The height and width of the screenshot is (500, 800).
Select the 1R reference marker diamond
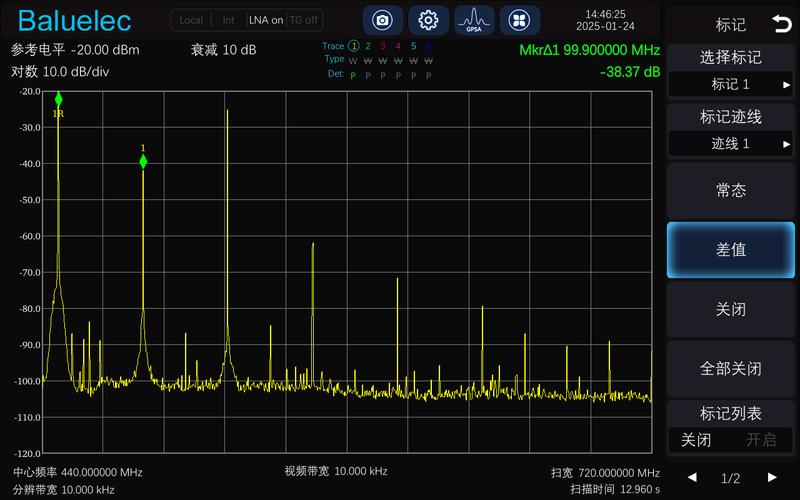[59, 99]
